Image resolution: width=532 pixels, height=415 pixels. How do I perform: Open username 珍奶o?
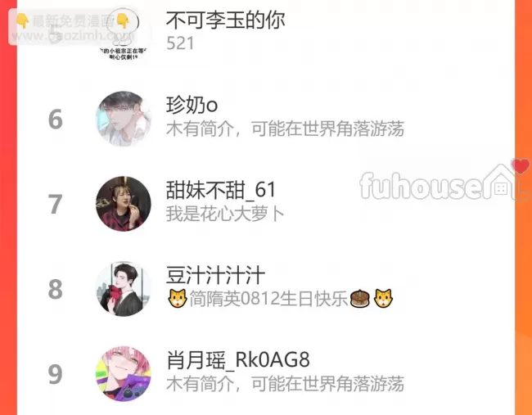[x=192, y=105]
